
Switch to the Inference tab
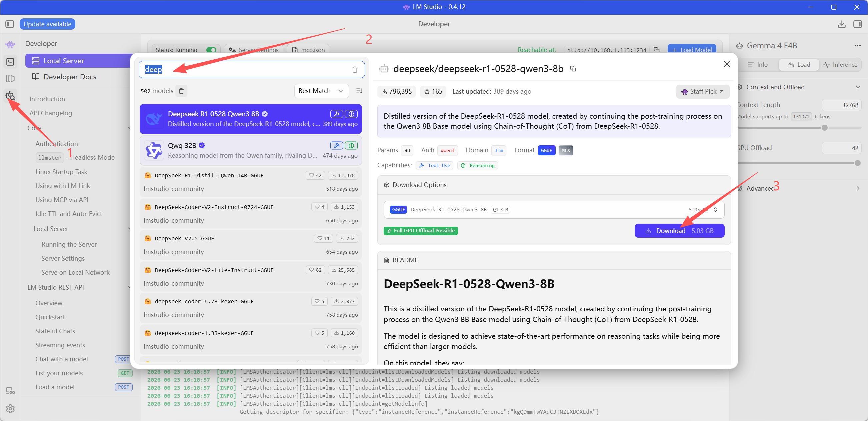tap(840, 65)
